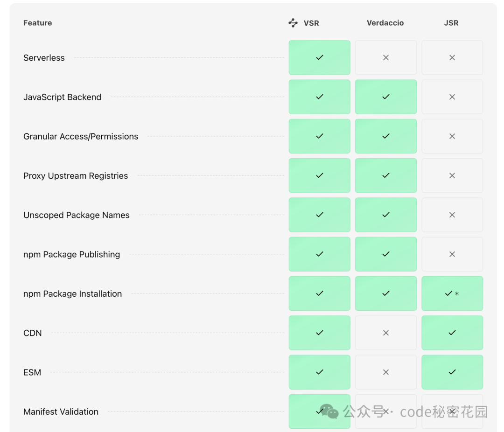Select the Verdaccio cross in the CDN row
The height and width of the screenshot is (432, 504).
coord(386,333)
